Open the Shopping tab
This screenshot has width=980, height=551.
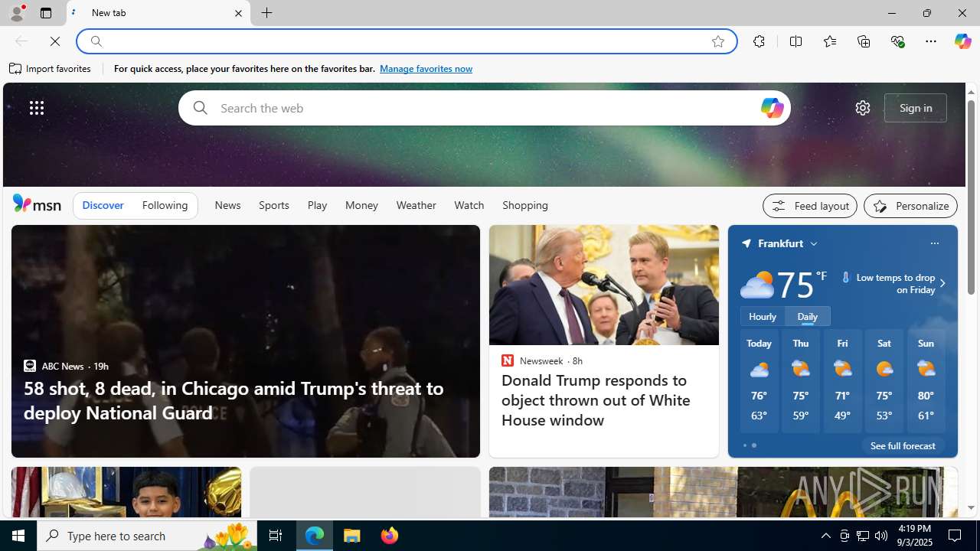525,205
